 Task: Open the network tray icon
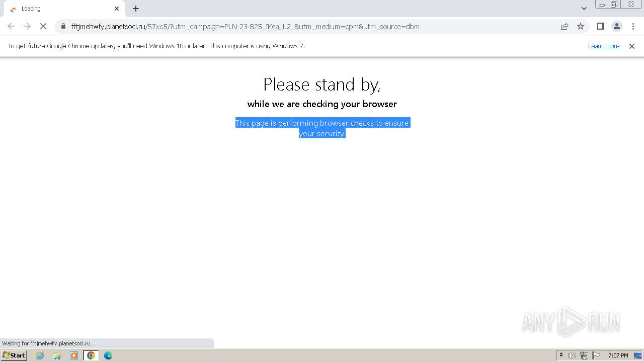point(584,355)
